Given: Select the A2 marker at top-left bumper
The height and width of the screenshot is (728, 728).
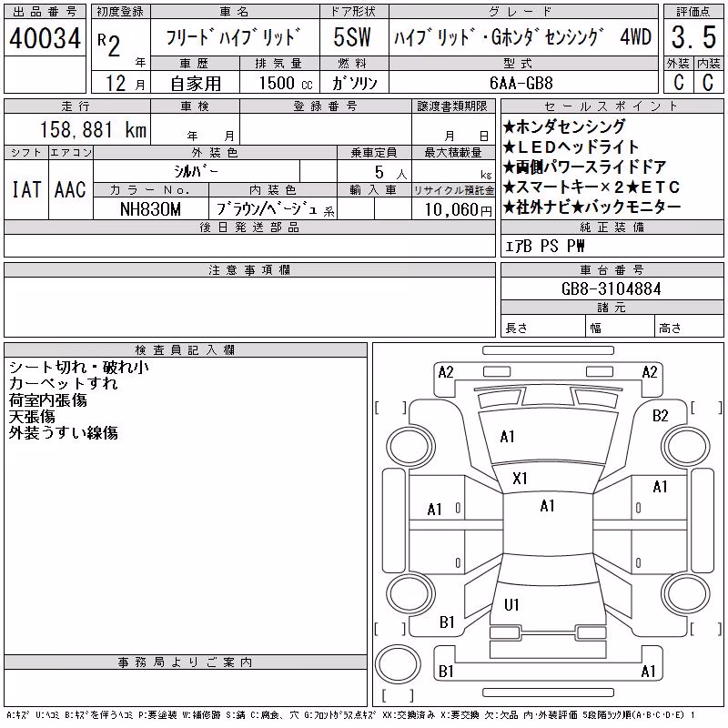Looking at the screenshot, I should pyautogui.click(x=446, y=372).
